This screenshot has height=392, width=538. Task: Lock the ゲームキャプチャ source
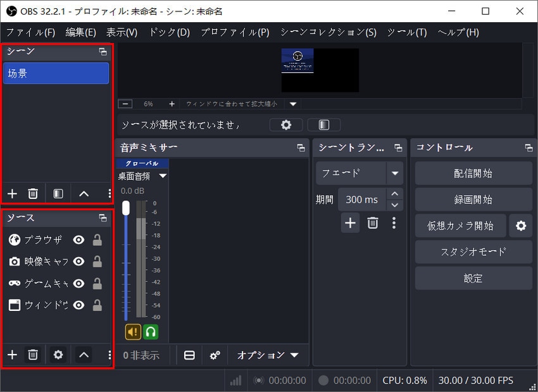[x=97, y=283]
